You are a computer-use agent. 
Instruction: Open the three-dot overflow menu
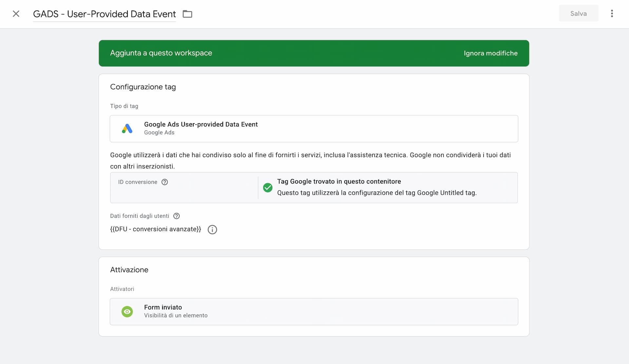pyautogui.click(x=612, y=13)
